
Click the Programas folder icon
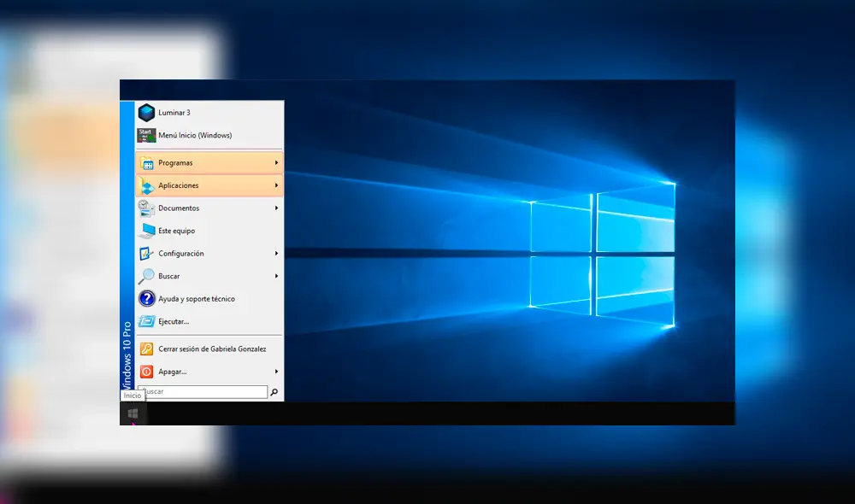146,162
